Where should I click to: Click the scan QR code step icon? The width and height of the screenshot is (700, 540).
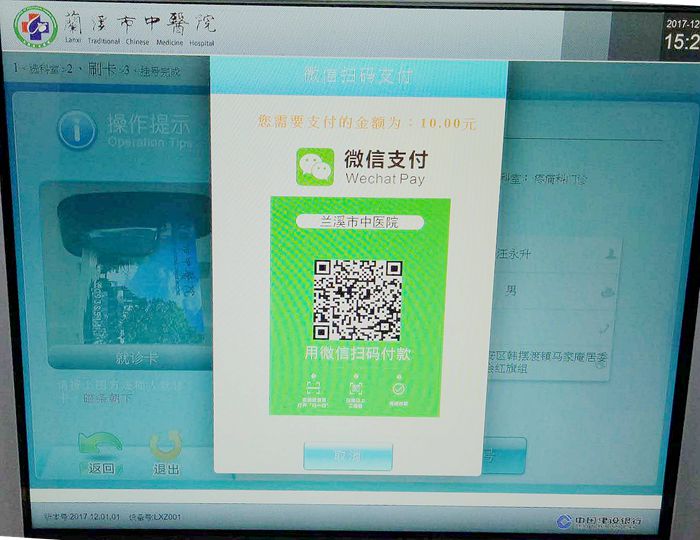(356, 388)
